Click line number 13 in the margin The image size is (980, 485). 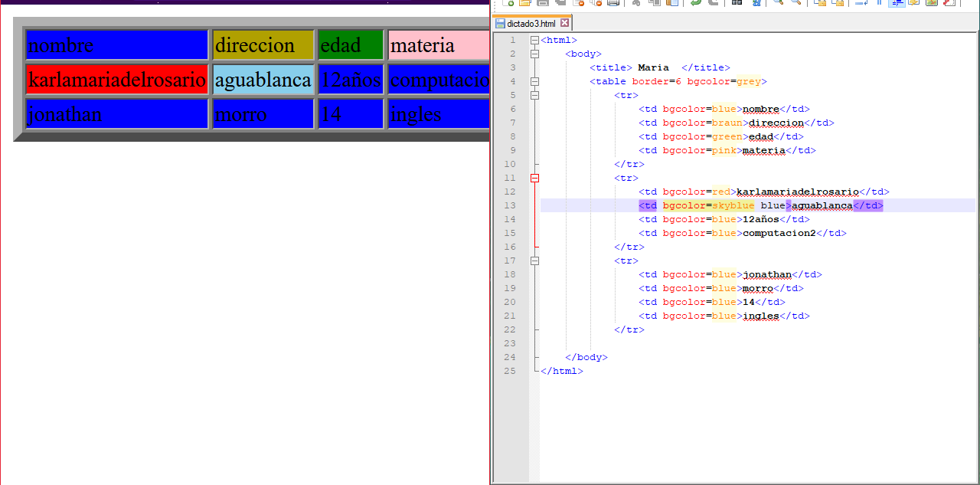coord(511,205)
